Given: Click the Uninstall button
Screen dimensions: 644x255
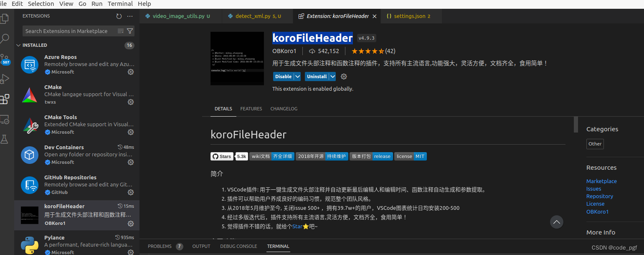Looking at the screenshot, I should (x=317, y=76).
